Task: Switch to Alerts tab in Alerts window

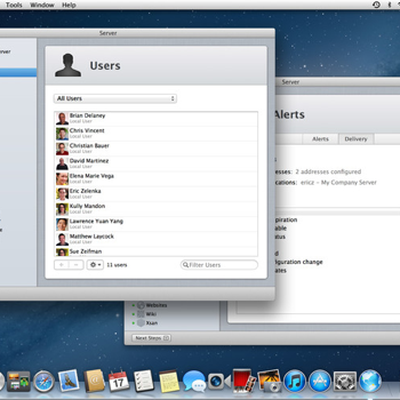Action: point(320,139)
